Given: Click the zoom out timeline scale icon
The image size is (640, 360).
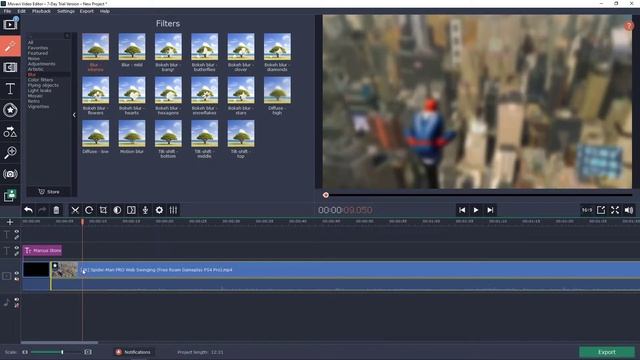Looking at the screenshot, I should (x=25, y=352).
